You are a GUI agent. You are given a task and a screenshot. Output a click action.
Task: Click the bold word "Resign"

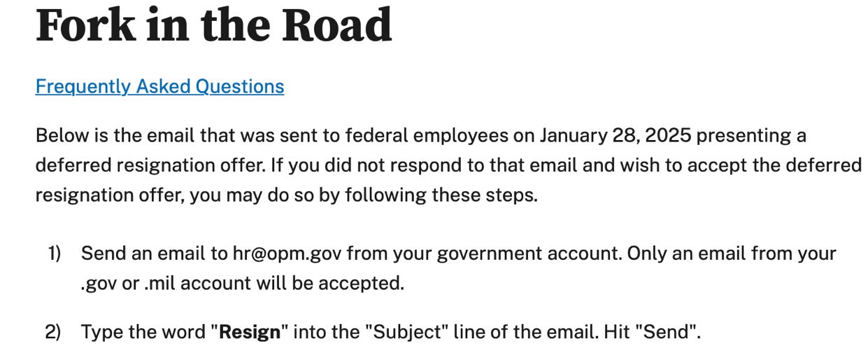[250, 331]
